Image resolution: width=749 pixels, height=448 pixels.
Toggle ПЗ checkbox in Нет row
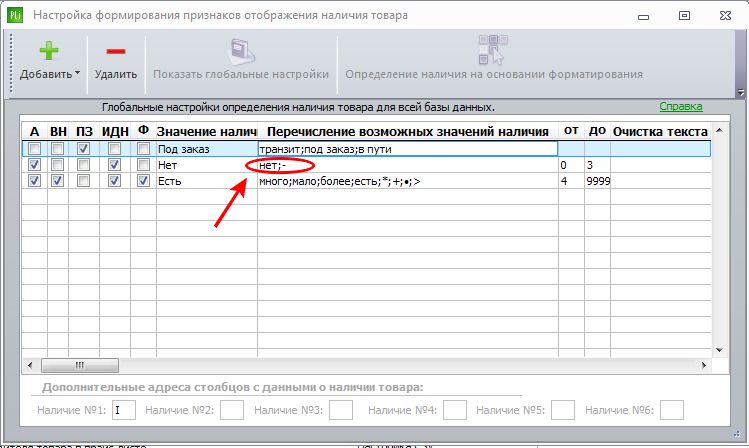click(x=83, y=165)
